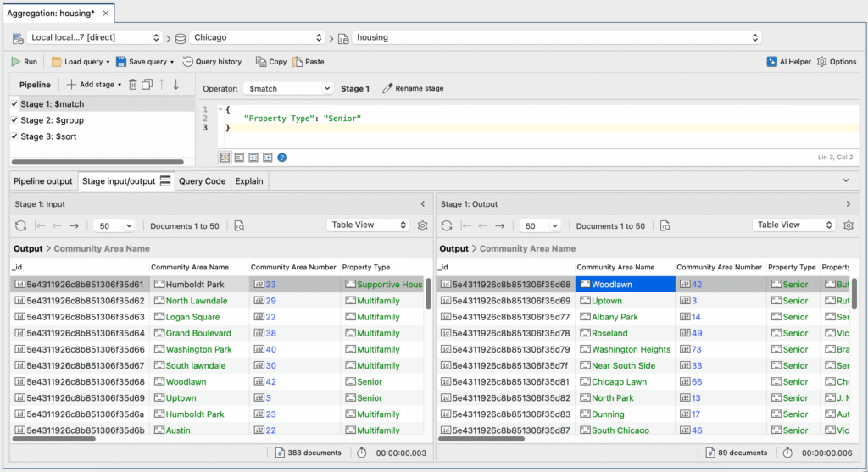This screenshot has height=472, width=868.
Task: Click the Output panel document search icon
Action: click(x=665, y=225)
